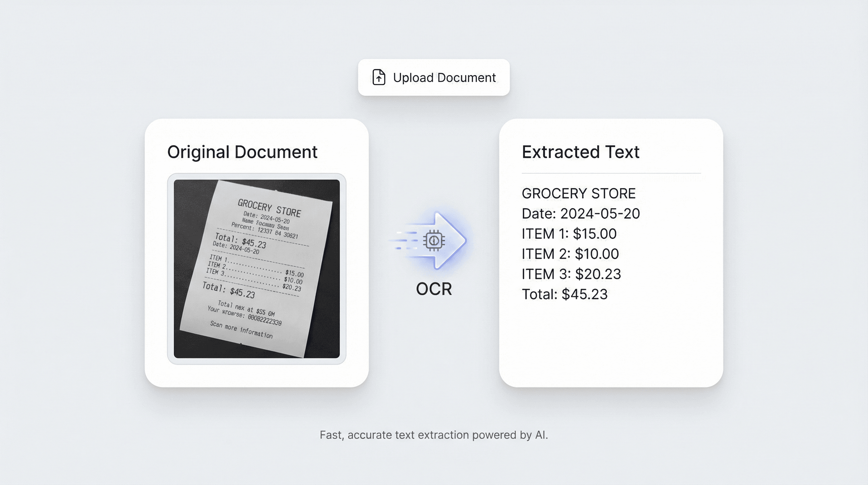Screen dimensions: 868x485
Task: Click extracted Total: $45.23 line
Action: (x=565, y=294)
